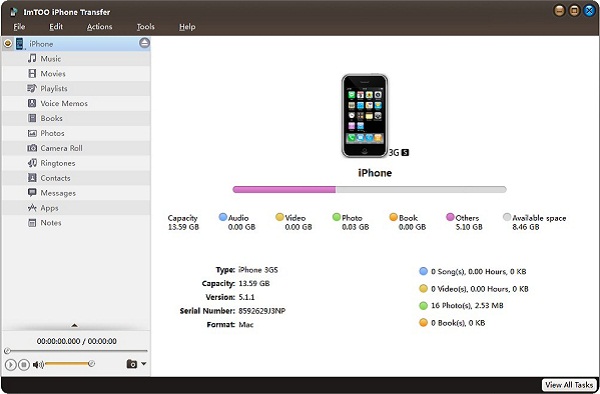
Task: Open the Apps icon in sidebar
Action: (x=32, y=208)
